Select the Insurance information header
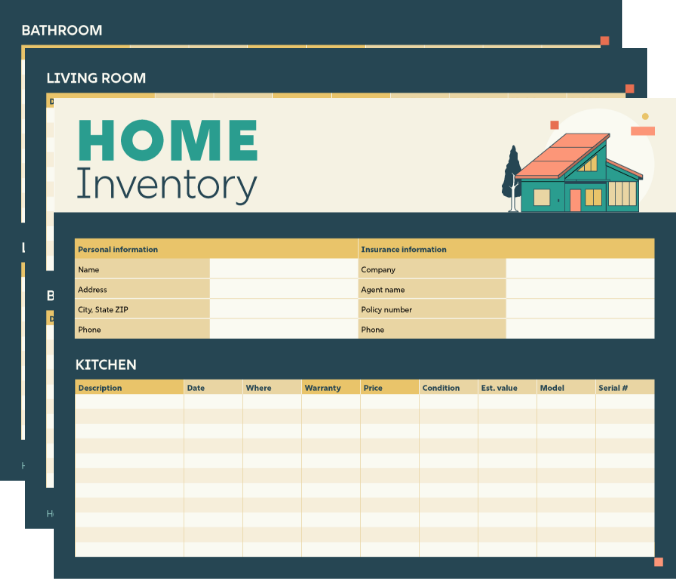Image resolution: width=676 pixels, height=579 pixels. [x=506, y=249]
